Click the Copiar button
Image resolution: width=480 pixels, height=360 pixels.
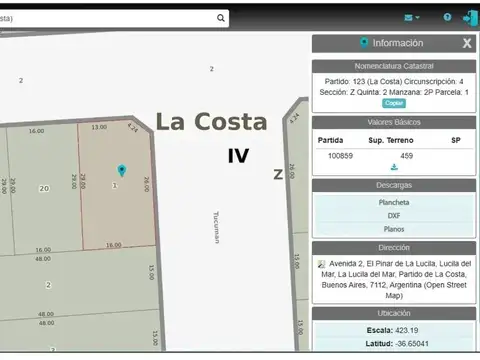(394, 103)
